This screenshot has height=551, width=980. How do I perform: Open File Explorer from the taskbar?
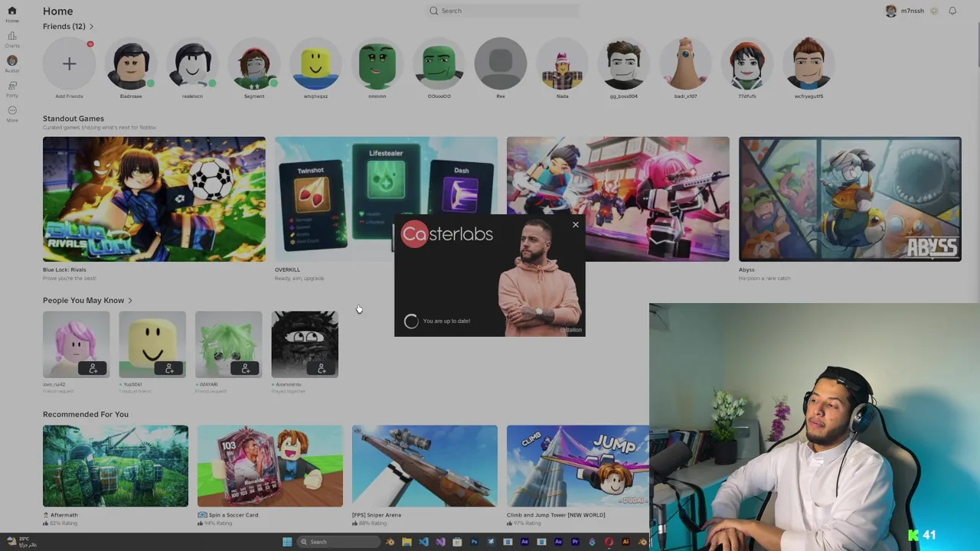[407, 542]
